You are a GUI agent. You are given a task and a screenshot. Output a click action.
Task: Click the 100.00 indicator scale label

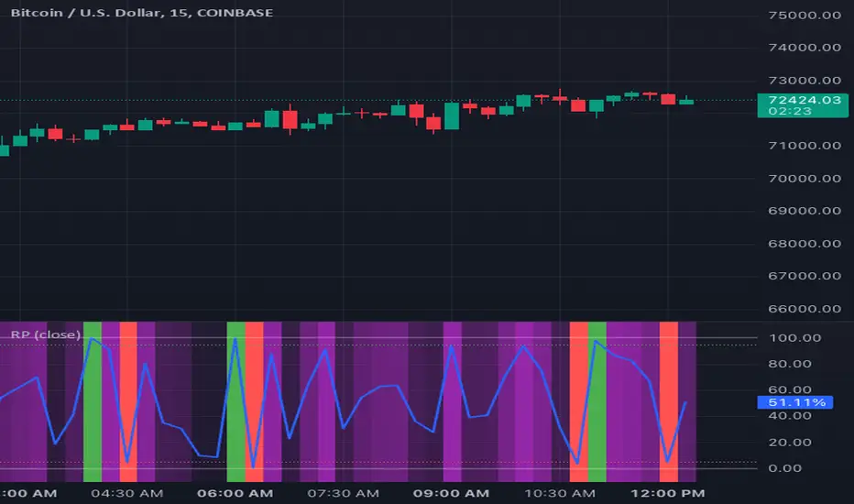(x=794, y=338)
